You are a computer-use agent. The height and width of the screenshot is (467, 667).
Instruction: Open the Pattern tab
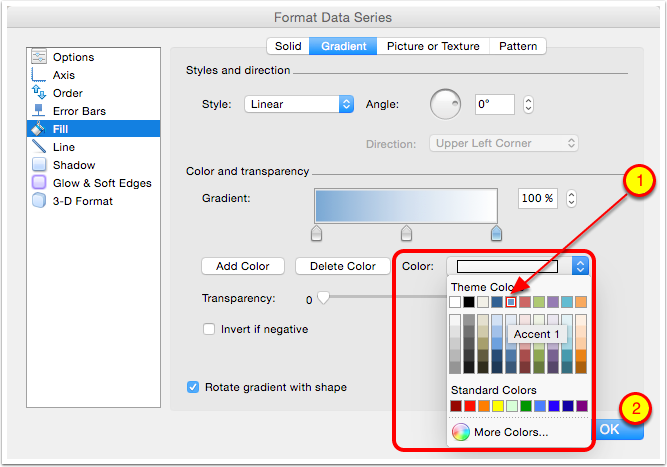click(518, 46)
